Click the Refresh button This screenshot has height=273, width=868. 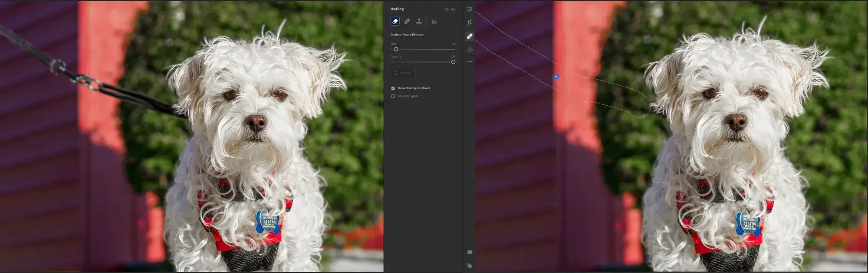[402, 73]
